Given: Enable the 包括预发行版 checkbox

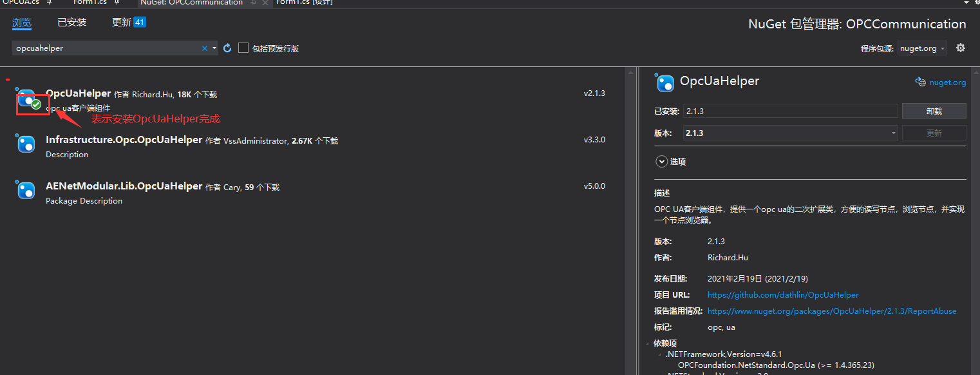Looking at the screenshot, I should (x=243, y=48).
